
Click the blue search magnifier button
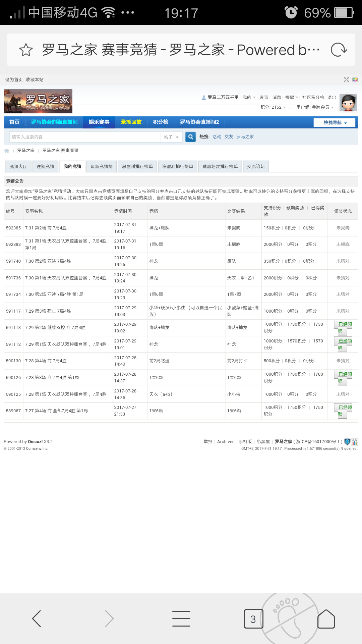point(190,137)
